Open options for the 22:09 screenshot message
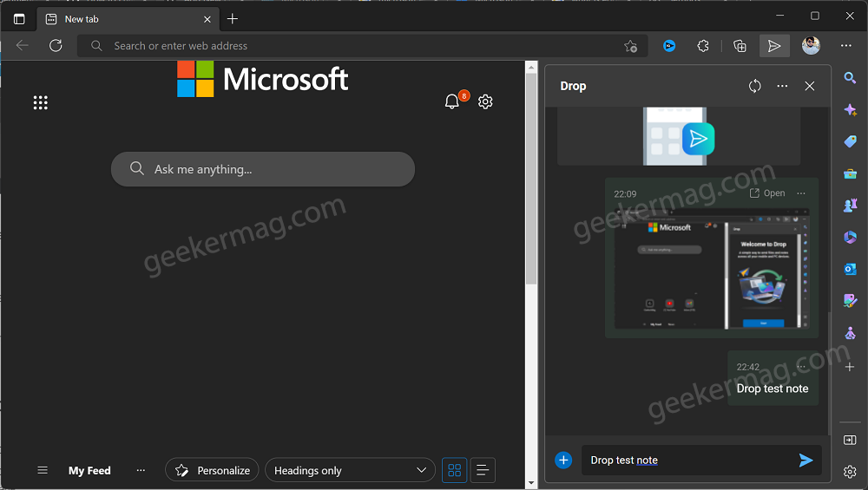Image resolution: width=868 pixels, height=490 pixels. (x=801, y=193)
